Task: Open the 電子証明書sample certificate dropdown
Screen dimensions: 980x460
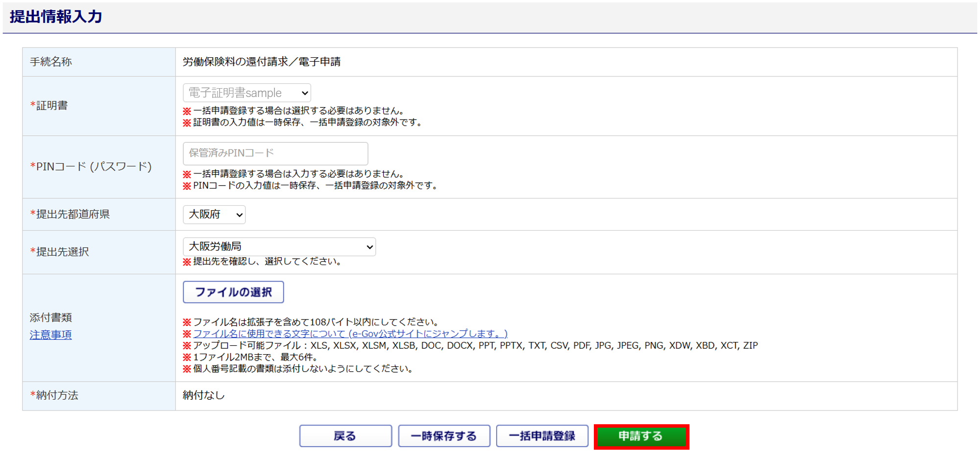Action: click(x=246, y=93)
